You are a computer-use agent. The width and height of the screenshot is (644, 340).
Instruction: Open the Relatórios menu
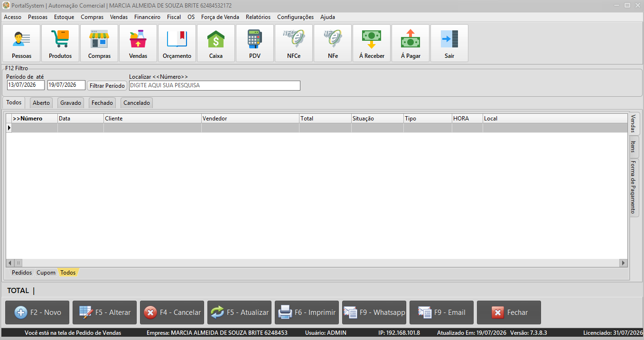(258, 17)
